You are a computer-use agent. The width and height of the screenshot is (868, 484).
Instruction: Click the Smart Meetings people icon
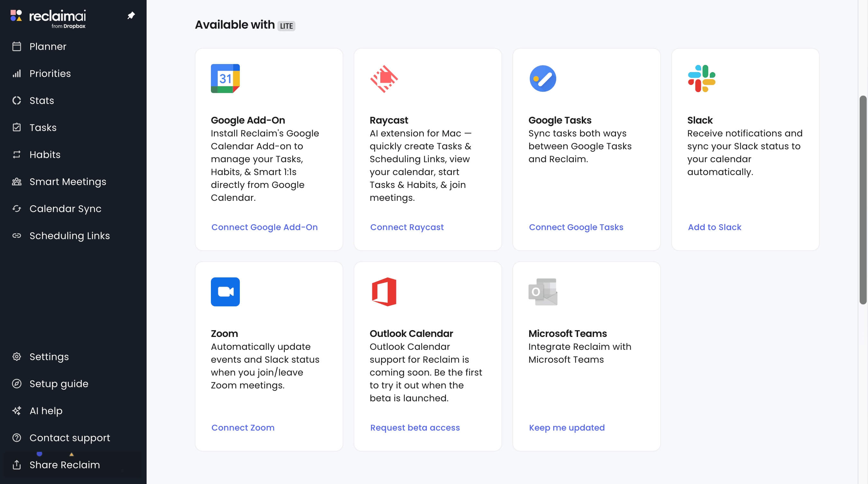point(16,181)
